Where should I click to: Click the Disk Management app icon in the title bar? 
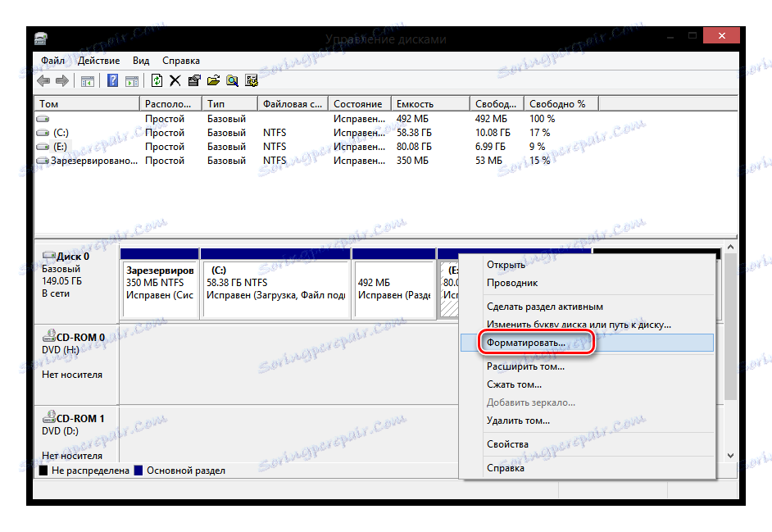pyautogui.click(x=41, y=39)
